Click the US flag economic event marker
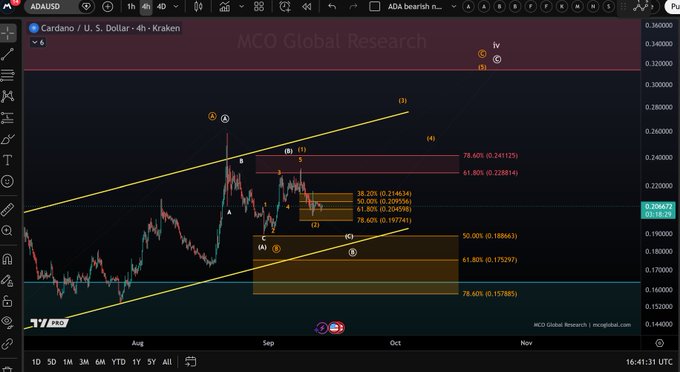The height and width of the screenshot is (372, 680). [334, 328]
